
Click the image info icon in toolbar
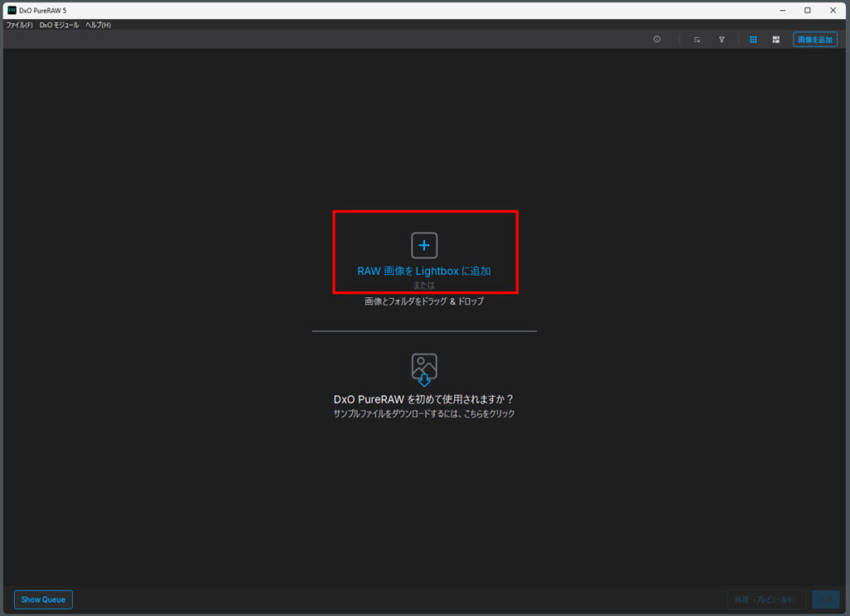(657, 39)
